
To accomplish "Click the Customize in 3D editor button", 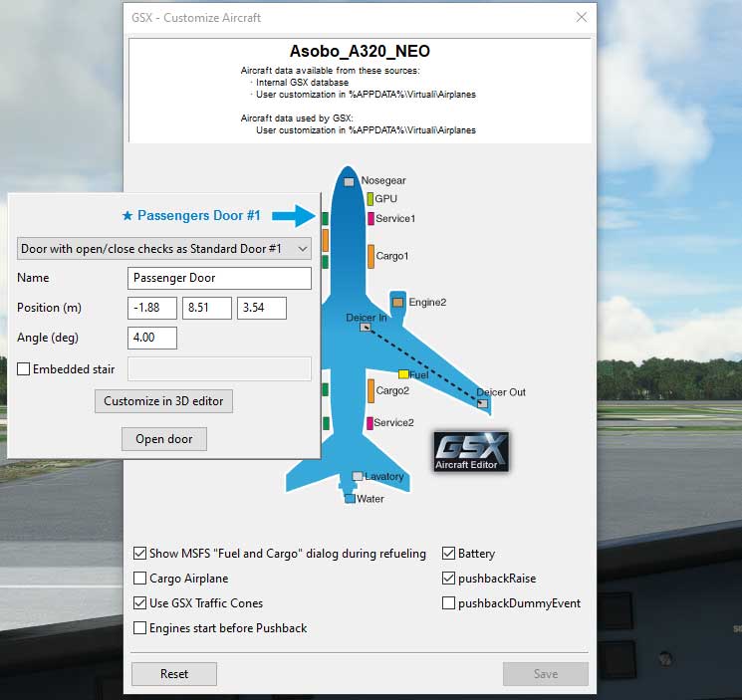I will (164, 401).
